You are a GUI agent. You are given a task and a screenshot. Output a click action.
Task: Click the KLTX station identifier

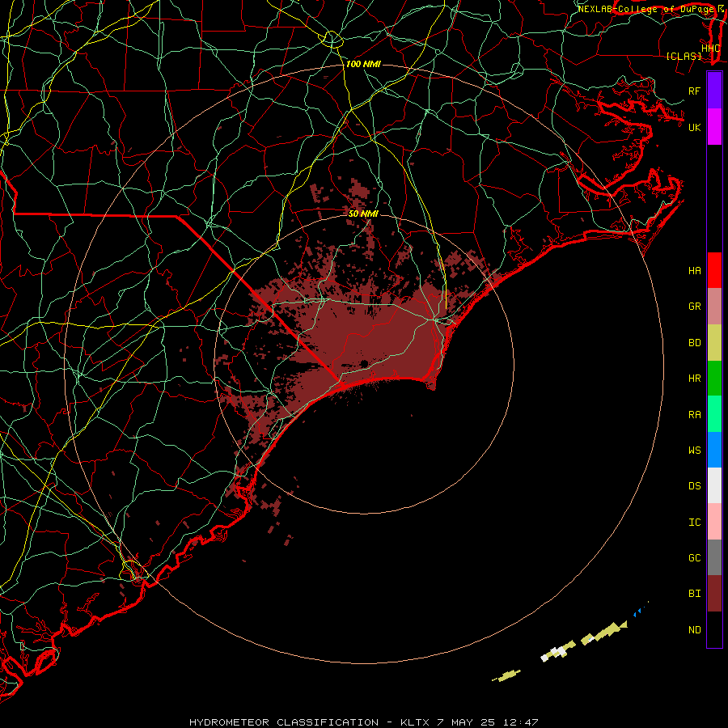click(x=414, y=722)
